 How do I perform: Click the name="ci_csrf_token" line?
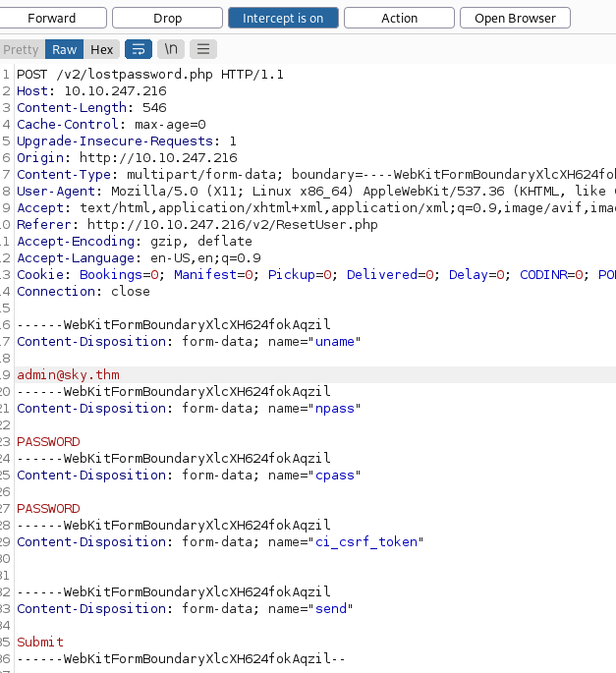(x=220, y=542)
